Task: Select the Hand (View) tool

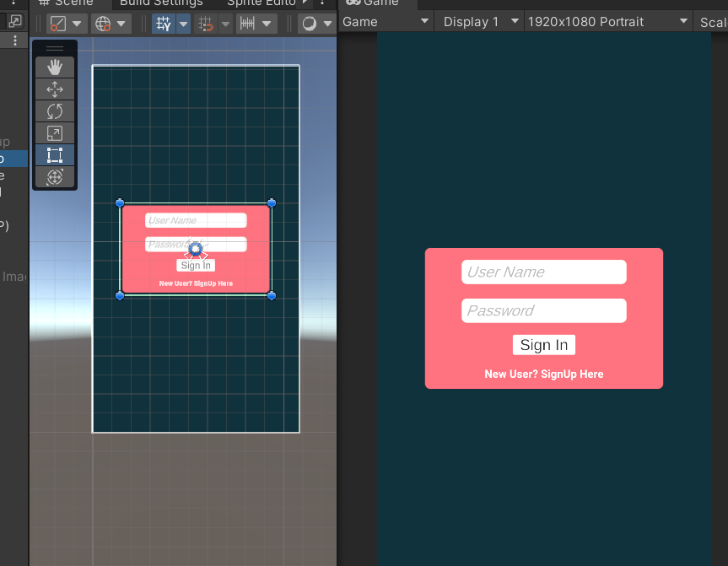Action: pyautogui.click(x=55, y=67)
